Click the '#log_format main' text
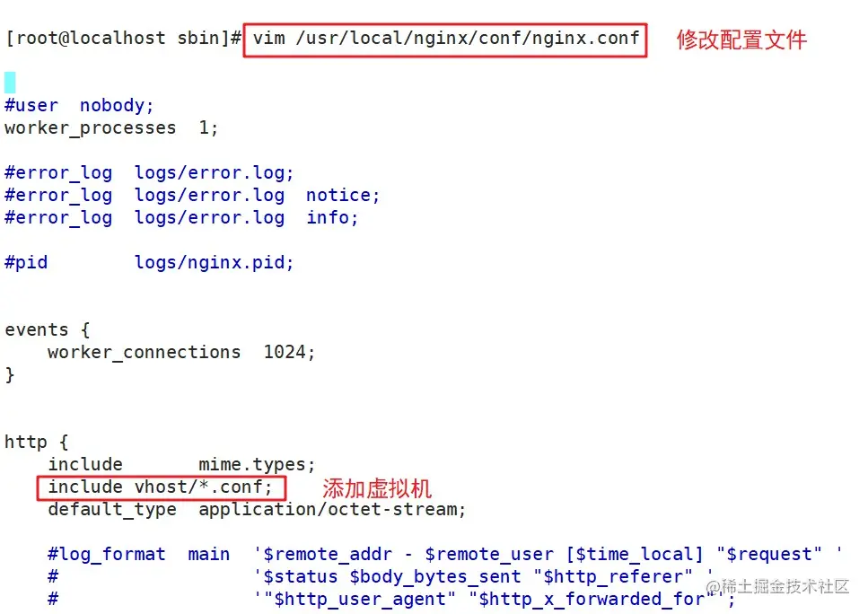 138,554
